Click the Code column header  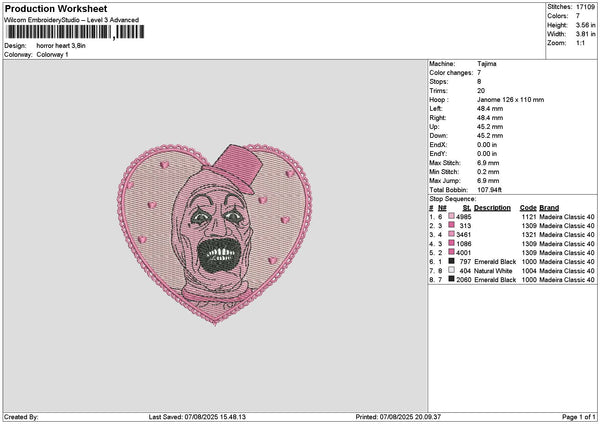click(x=528, y=208)
